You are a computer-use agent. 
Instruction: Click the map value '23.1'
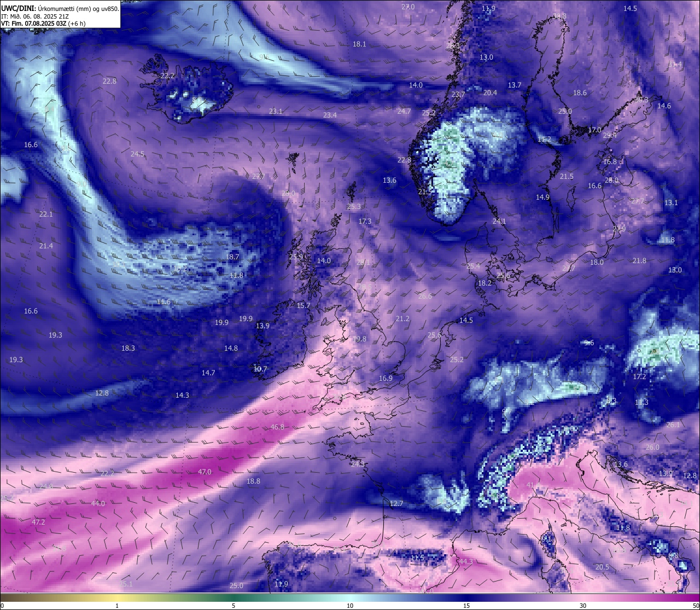pyautogui.click(x=276, y=112)
